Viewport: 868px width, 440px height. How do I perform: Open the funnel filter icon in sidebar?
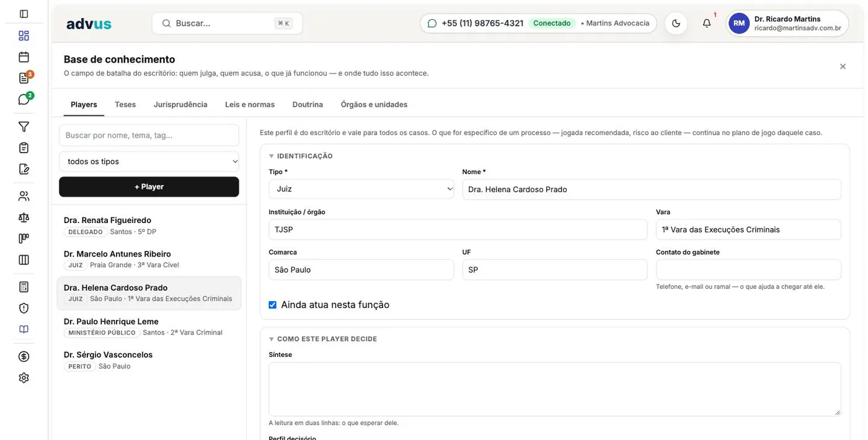pos(24,126)
